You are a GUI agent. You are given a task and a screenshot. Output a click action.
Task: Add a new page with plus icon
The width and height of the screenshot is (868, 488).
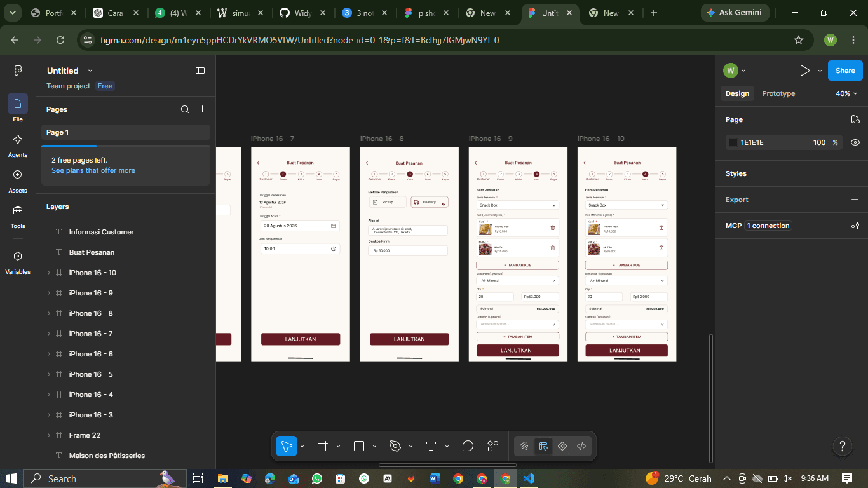click(203, 109)
